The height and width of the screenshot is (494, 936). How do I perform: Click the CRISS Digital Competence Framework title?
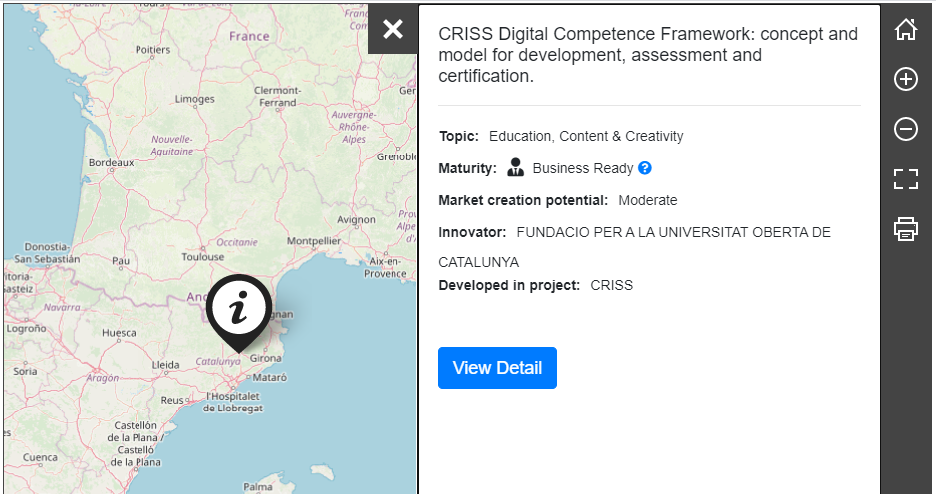click(x=648, y=55)
